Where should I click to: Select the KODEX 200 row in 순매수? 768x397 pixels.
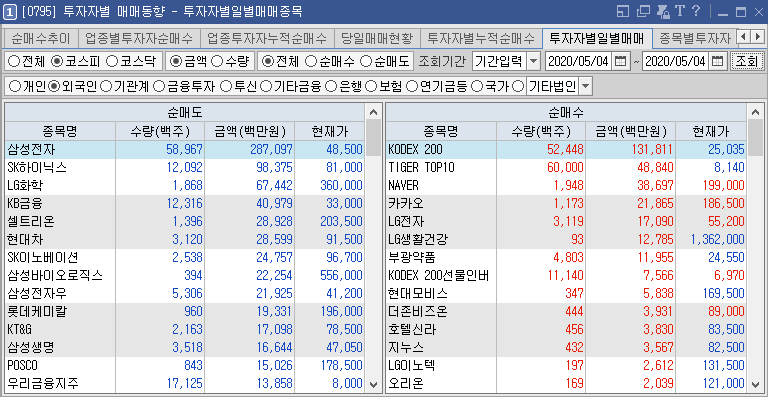coord(566,149)
